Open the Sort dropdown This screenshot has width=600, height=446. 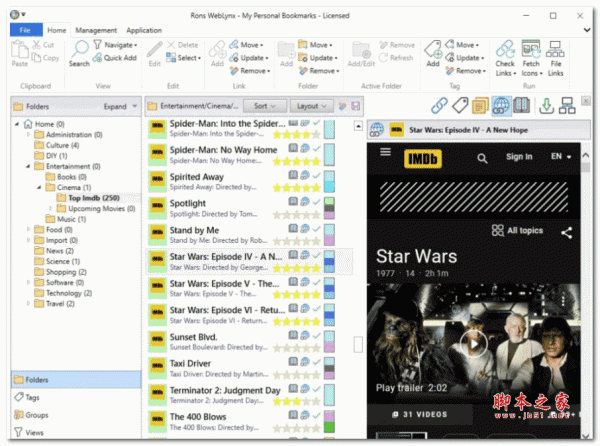264,105
